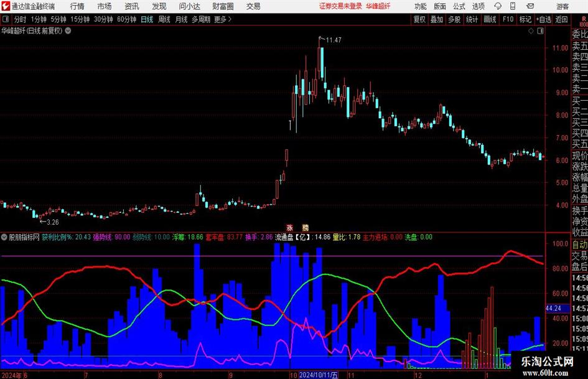Add stock via +自选 button

[x=543, y=19]
